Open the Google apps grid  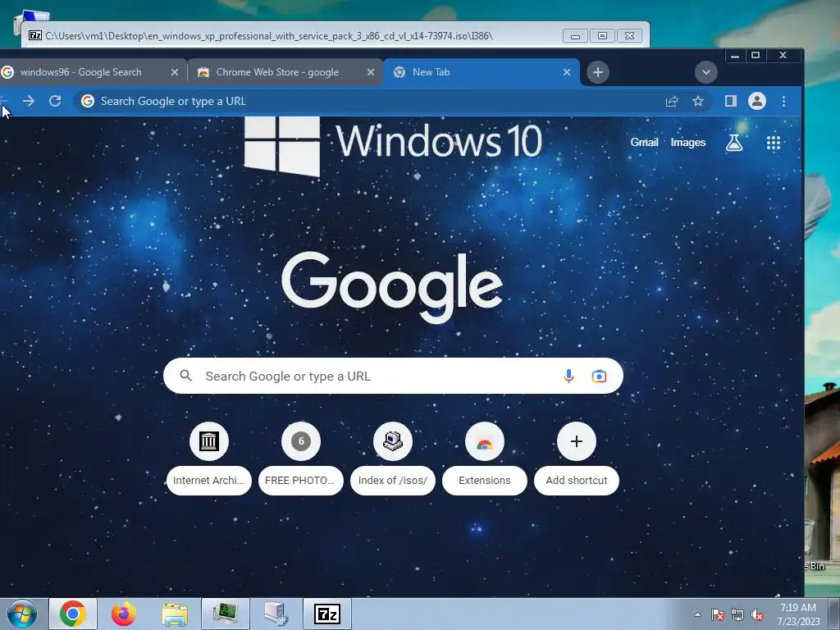[x=773, y=143]
